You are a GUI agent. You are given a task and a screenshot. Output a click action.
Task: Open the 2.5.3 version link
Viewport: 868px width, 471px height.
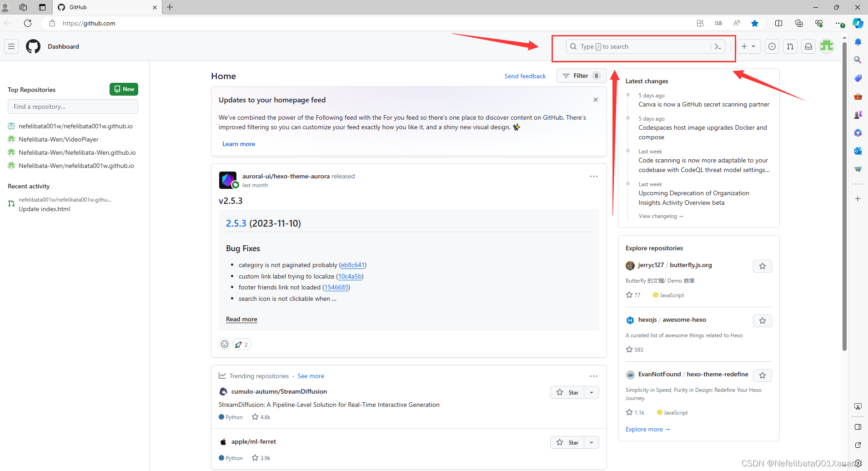(x=236, y=223)
